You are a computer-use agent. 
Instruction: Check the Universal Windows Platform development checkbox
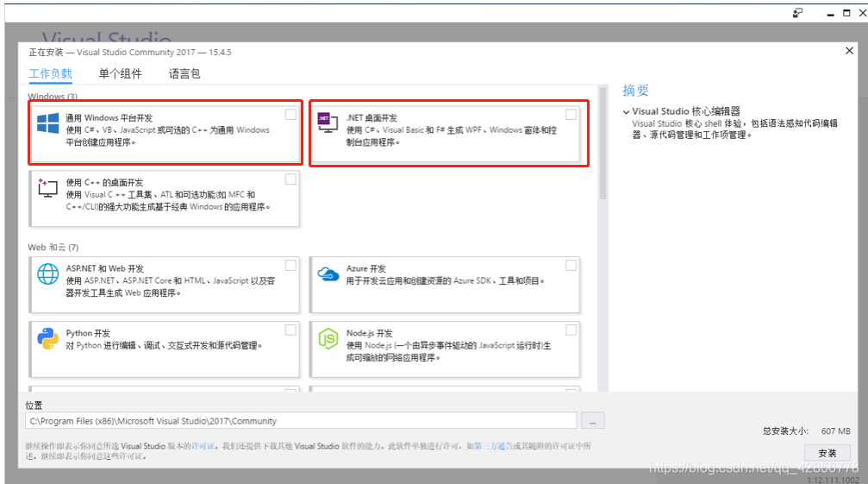pyautogui.click(x=290, y=115)
